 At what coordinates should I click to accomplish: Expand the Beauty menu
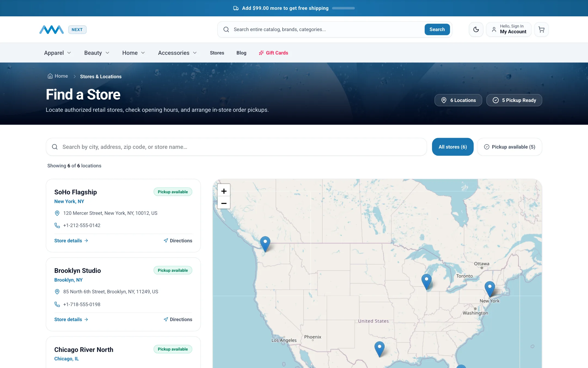[97, 53]
